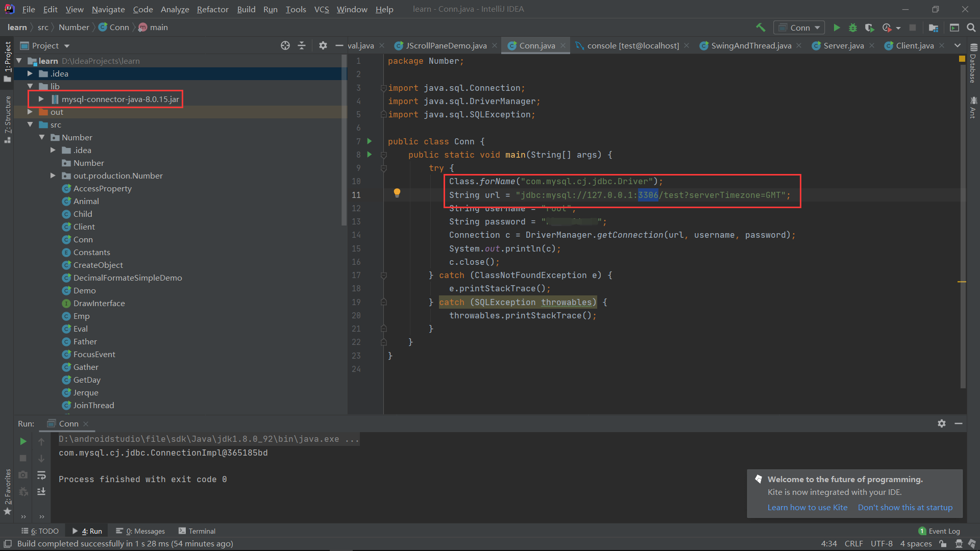Close the Conn run tab
The height and width of the screenshot is (551, 980).
[86, 424]
